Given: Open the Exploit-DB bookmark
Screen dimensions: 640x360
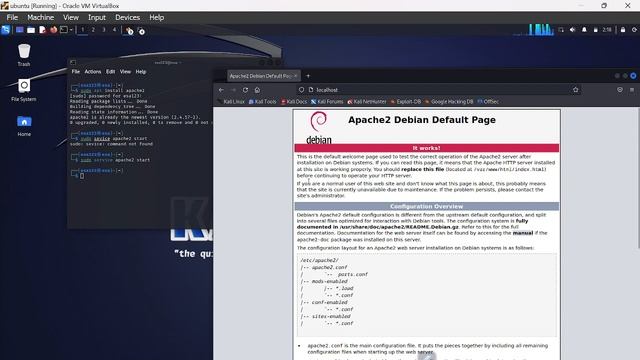Looking at the screenshot, I should click(406, 102).
